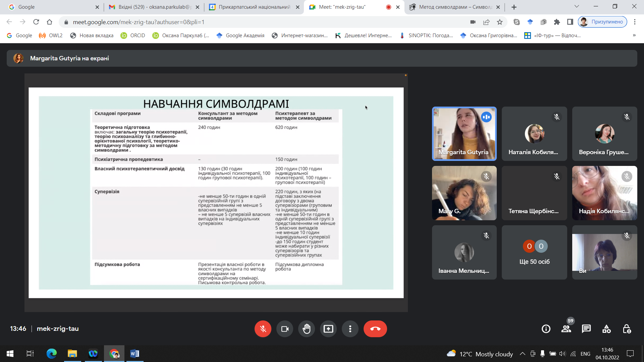This screenshot has height=362, width=644.
Task: Open the Google Академія bookmark
Action: pos(240,35)
